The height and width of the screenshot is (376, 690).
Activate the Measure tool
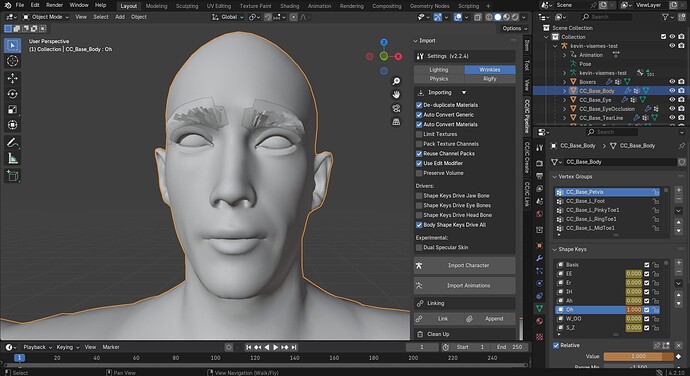coord(12,158)
